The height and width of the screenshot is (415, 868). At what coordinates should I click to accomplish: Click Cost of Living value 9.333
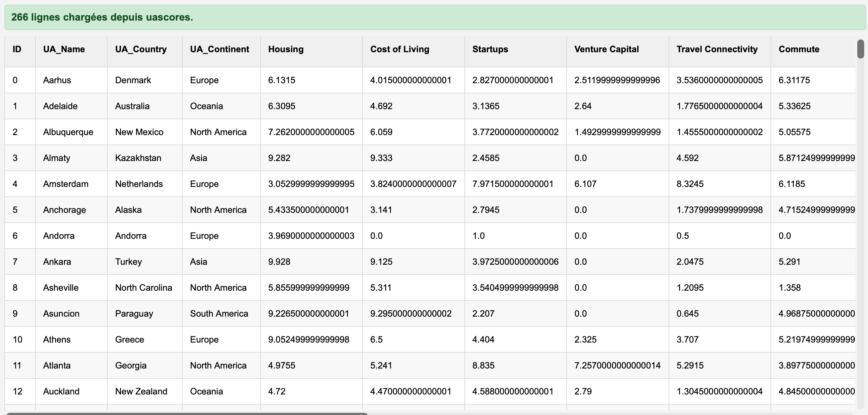tap(413, 158)
